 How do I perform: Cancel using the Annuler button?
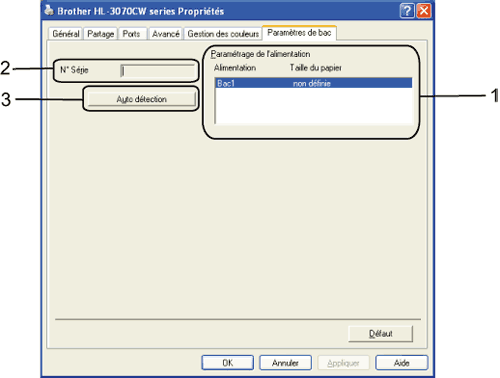[285, 363]
